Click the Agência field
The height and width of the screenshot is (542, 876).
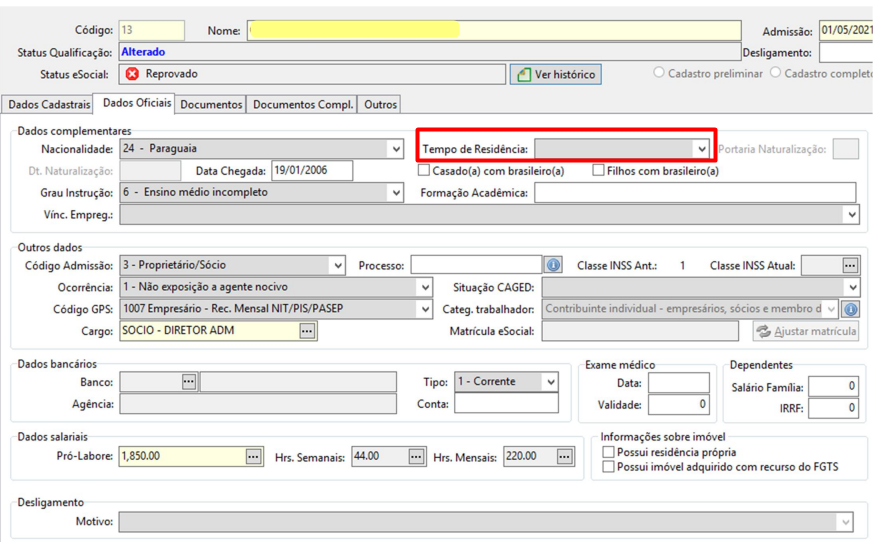click(258, 404)
